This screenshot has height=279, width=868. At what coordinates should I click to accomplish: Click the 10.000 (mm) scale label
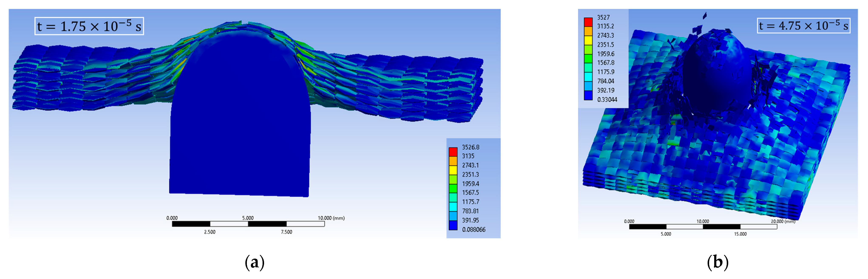(331, 218)
